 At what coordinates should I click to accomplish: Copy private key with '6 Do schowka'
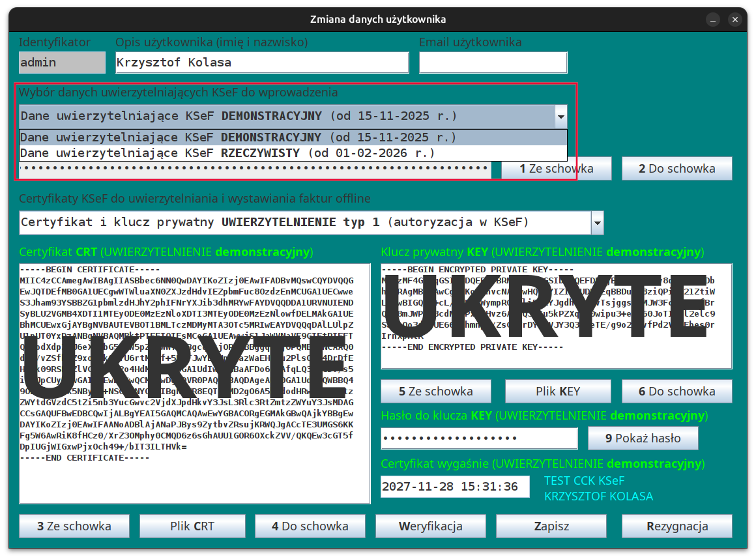(x=676, y=392)
